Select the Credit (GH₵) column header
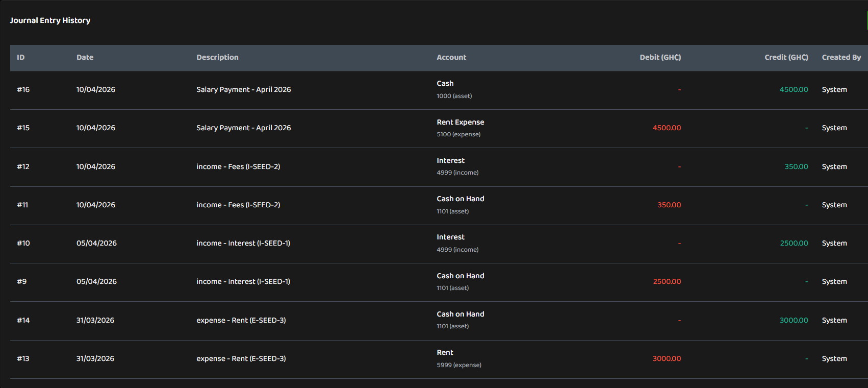 pos(786,57)
